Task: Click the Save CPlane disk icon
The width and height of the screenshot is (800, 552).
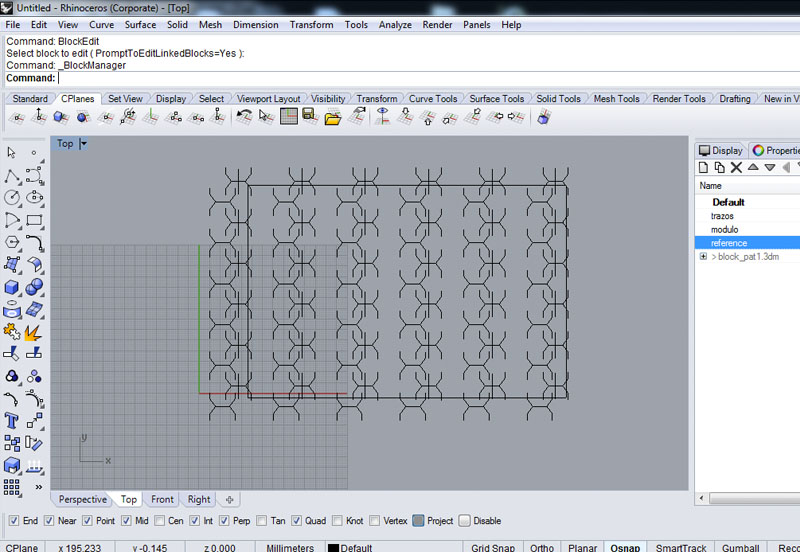Action: click(x=310, y=117)
